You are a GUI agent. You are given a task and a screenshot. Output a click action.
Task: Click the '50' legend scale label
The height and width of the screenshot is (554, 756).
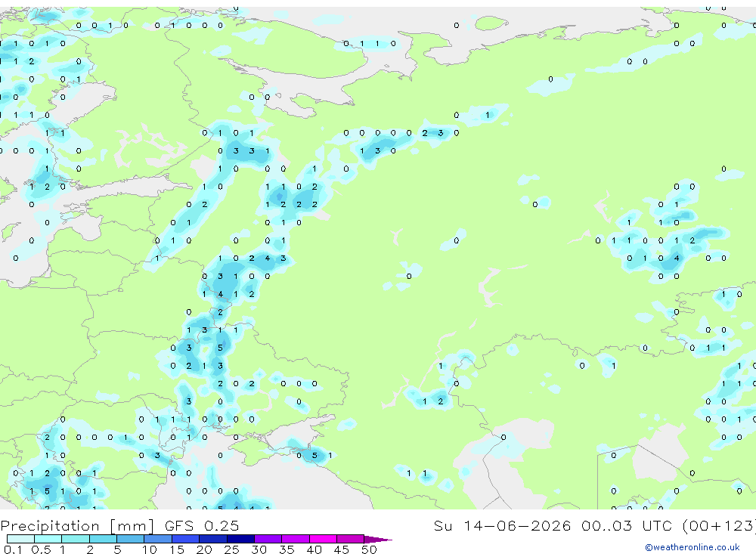[370, 549]
